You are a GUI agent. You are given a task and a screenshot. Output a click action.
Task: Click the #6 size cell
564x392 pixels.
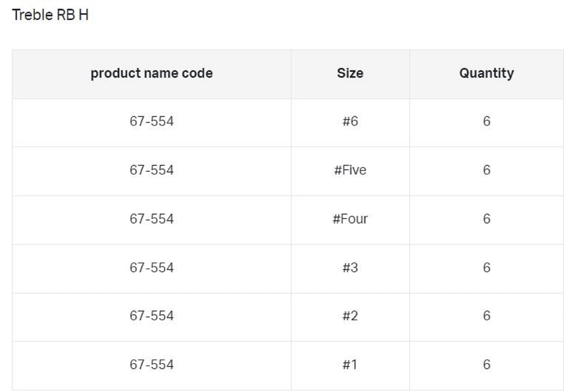pos(350,121)
